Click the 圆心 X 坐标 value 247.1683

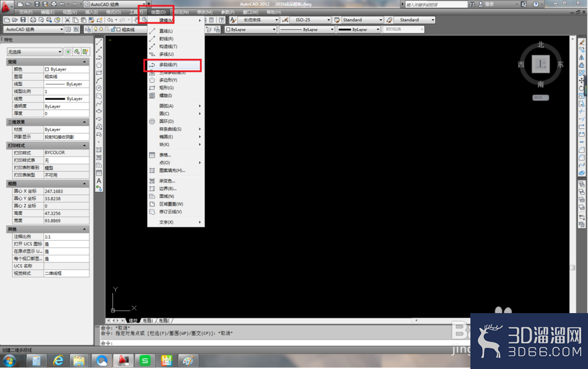point(66,191)
